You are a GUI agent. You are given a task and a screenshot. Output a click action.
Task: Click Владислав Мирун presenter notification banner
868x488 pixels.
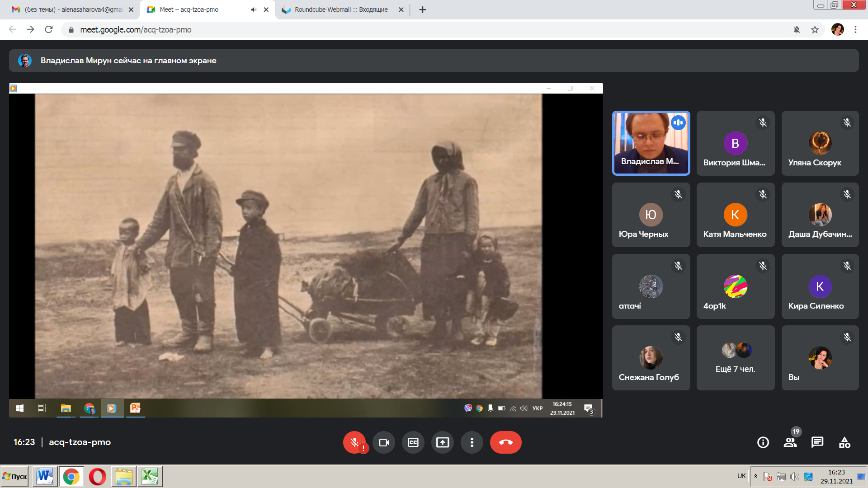click(128, 61)
